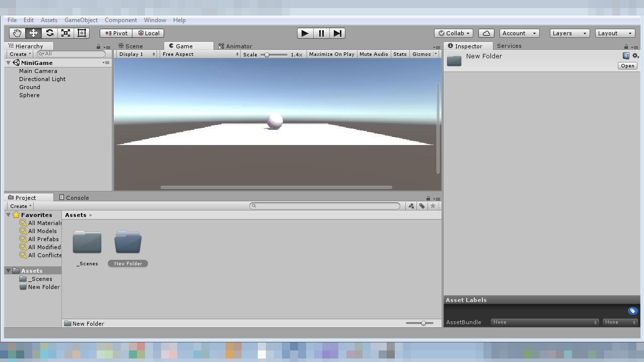
Task: Toggle Stats display in Game view
Action: point(399,54)
